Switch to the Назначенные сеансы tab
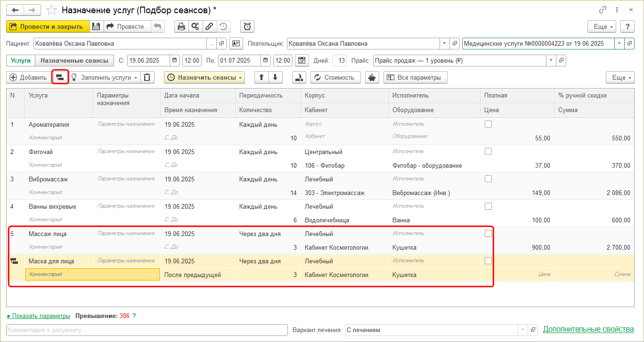 click(x=74, y=60)
